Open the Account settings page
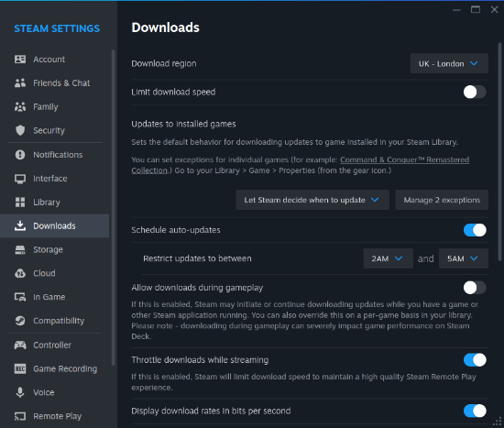 55,60
